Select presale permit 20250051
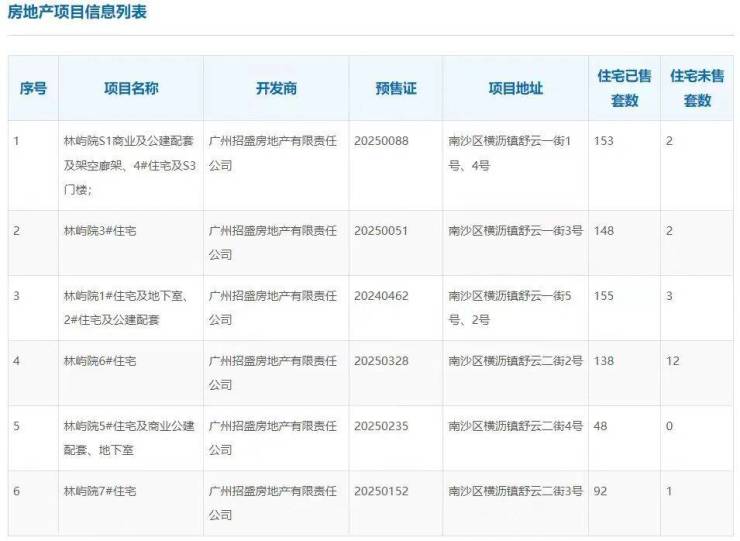The width and height of the screenshot is (740, 541). 381,231
